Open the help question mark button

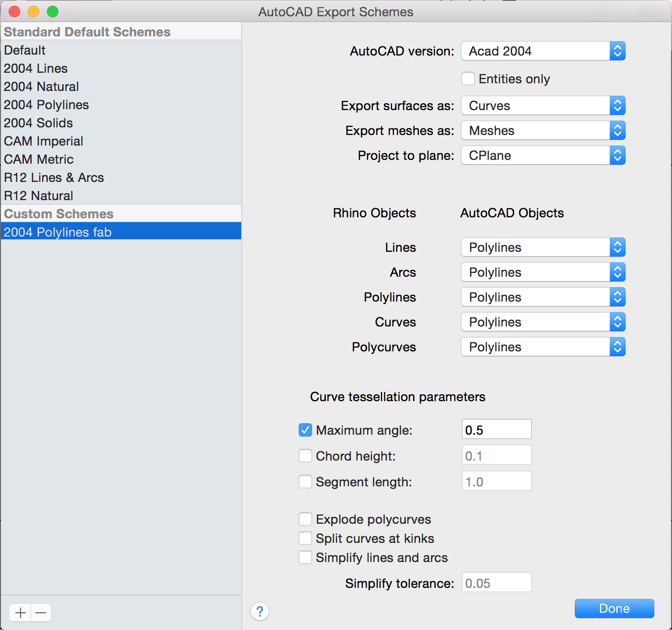tap(259, 611)
